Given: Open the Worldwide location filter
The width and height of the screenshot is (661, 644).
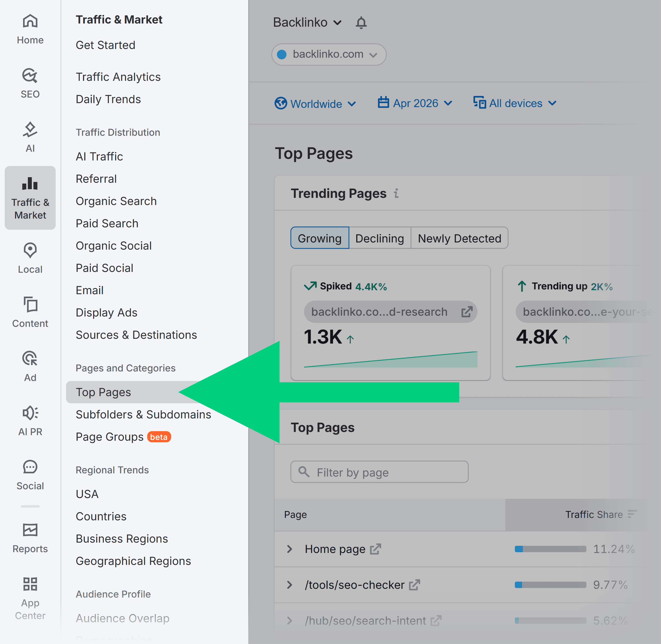Looking at the screenshot, I should 315,103.
